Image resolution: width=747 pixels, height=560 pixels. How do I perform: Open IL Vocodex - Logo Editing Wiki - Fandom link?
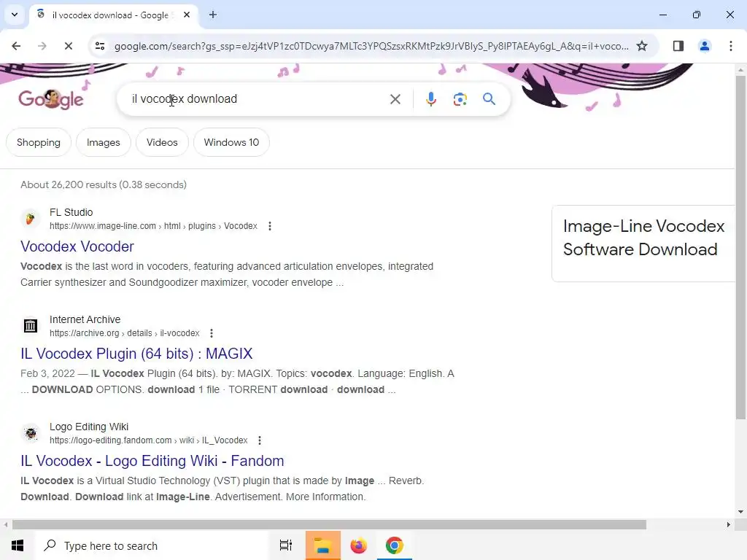tap(152, 461)
